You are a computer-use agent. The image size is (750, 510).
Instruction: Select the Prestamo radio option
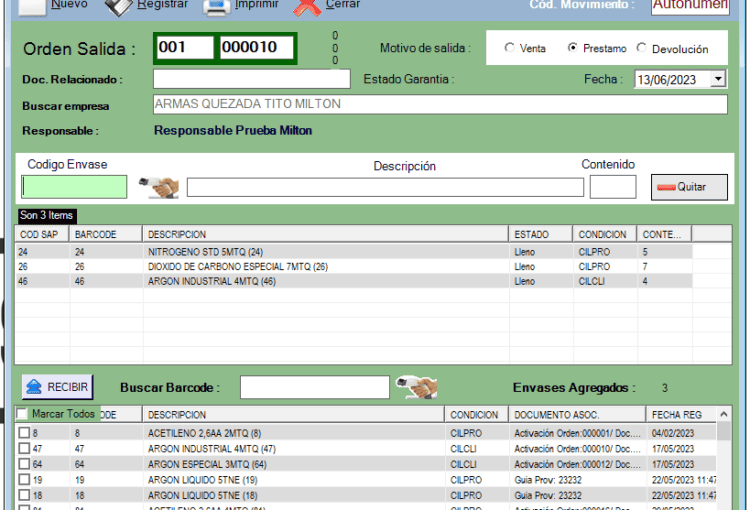point(573,48)
